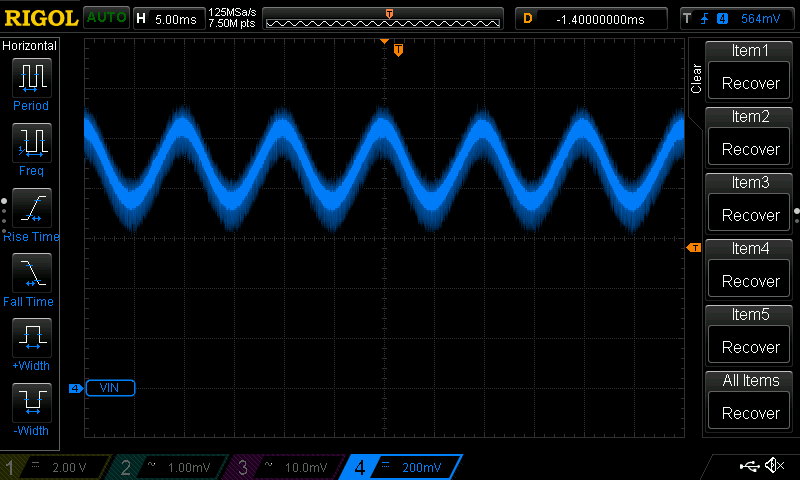Click the trigger level 564mV readout
Image resolution: width=800 pixels, height=480 pixels.
760,19
